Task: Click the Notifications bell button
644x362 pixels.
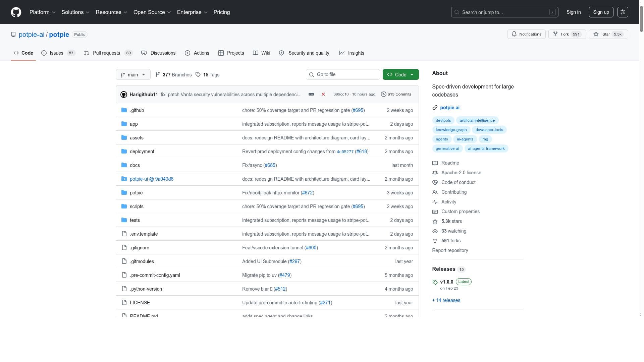Action: click(526, 34)
